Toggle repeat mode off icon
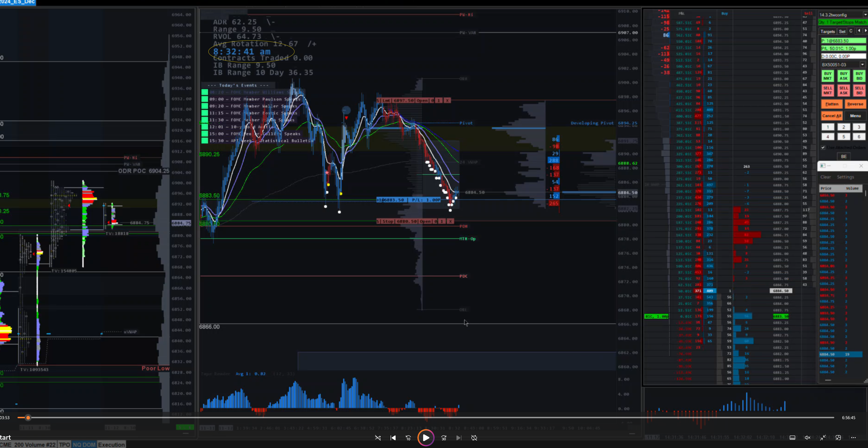868x448 pixels. coord(474,438)
